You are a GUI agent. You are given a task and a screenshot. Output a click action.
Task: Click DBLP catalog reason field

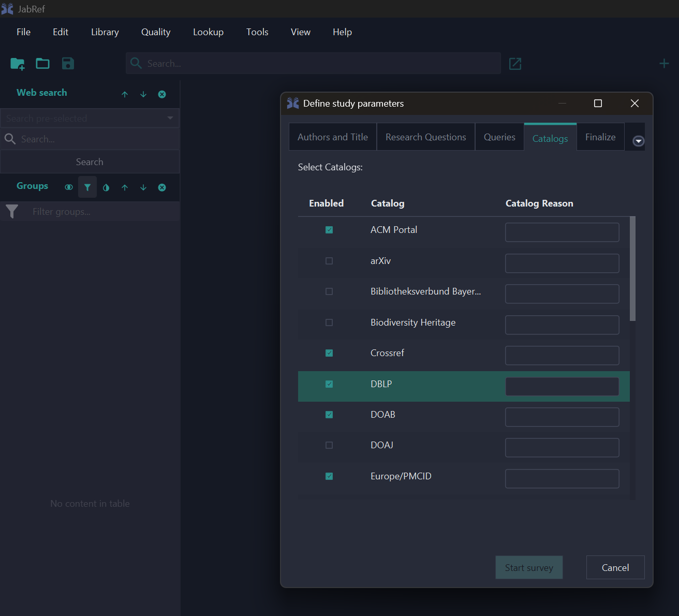[x=562, y=386]
